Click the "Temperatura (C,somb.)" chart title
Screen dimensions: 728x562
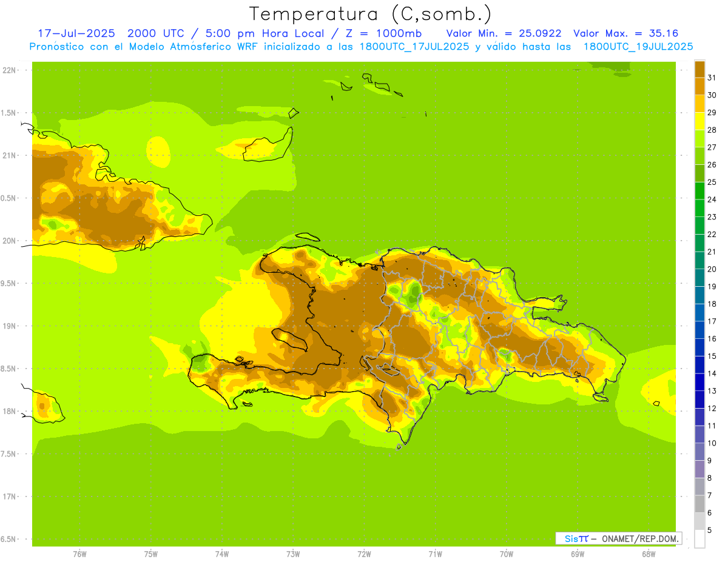click(x=370, y=13)
